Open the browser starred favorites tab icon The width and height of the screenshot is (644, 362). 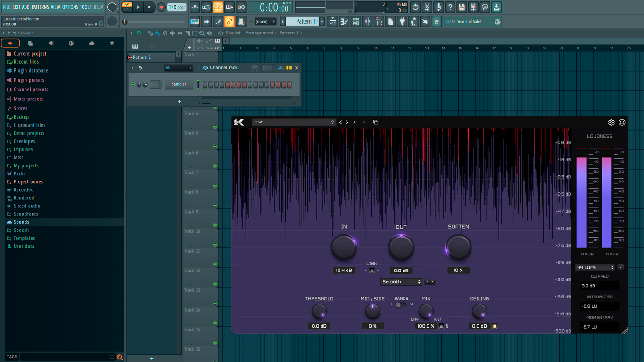[x=112, y=43]
